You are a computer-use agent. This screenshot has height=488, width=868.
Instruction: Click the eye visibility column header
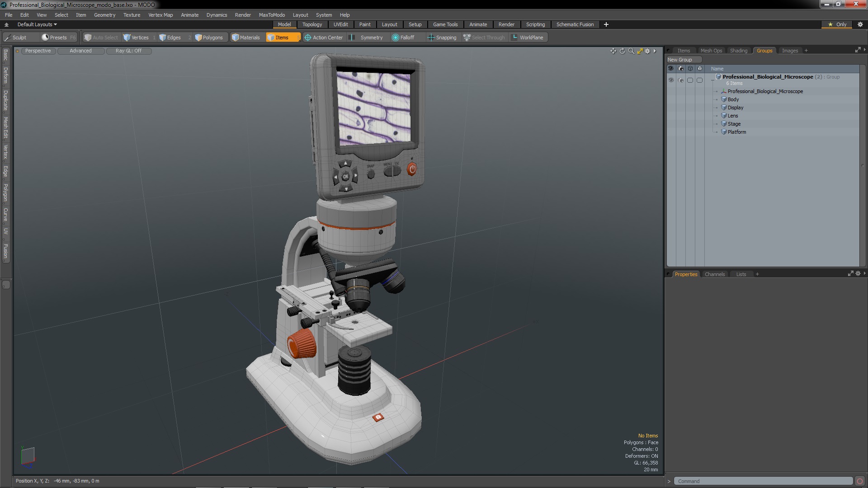(671, 69)
